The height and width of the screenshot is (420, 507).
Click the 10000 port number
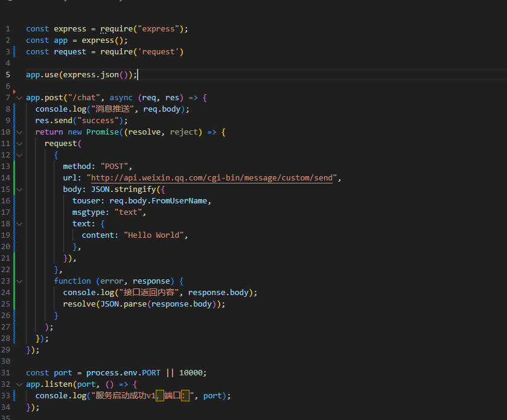click(x=191, y=373)
